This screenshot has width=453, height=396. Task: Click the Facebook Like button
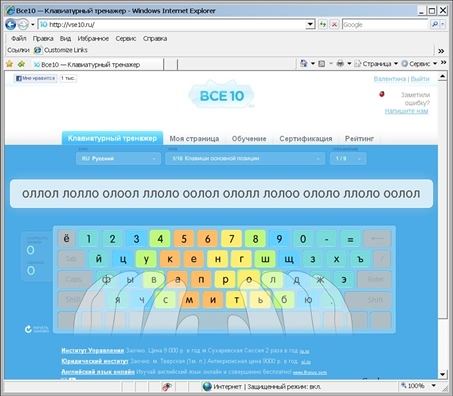(x=35, y=78)
